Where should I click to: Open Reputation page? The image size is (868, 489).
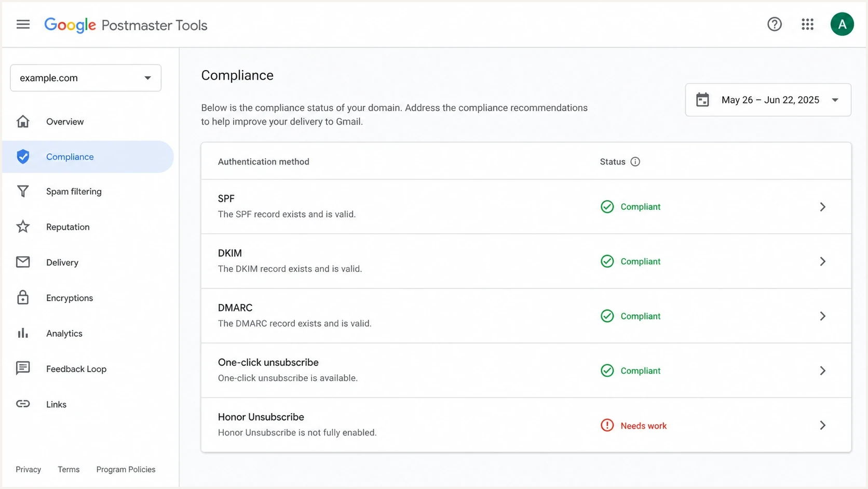pyautogui.click(x=68, y=227)
